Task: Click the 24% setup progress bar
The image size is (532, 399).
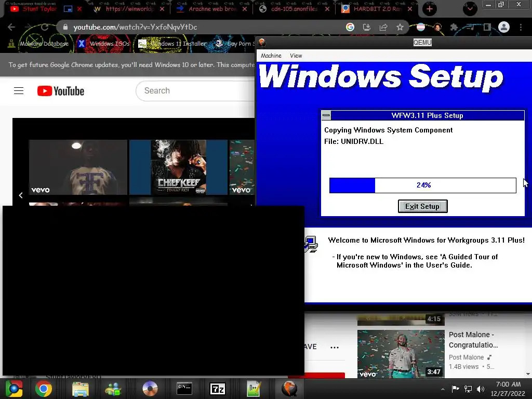Action: point(423,185)
